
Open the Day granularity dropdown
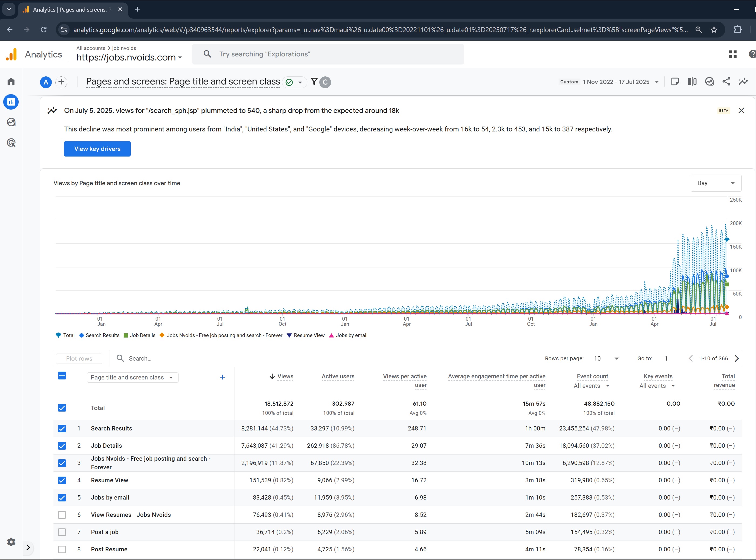tap(716, 183)
